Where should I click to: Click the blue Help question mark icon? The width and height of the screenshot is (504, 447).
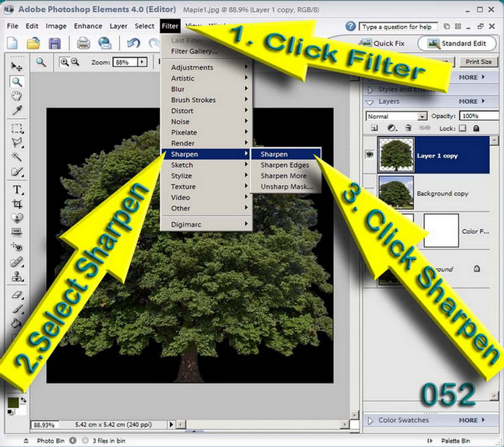click(x=350, y=27)
